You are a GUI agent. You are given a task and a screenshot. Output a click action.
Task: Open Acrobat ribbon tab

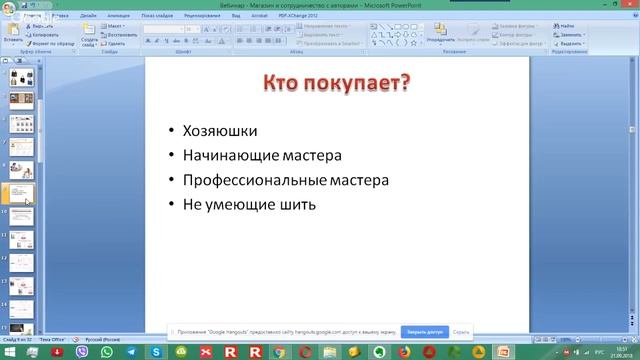pyautogui.click(x=259, y=16)
